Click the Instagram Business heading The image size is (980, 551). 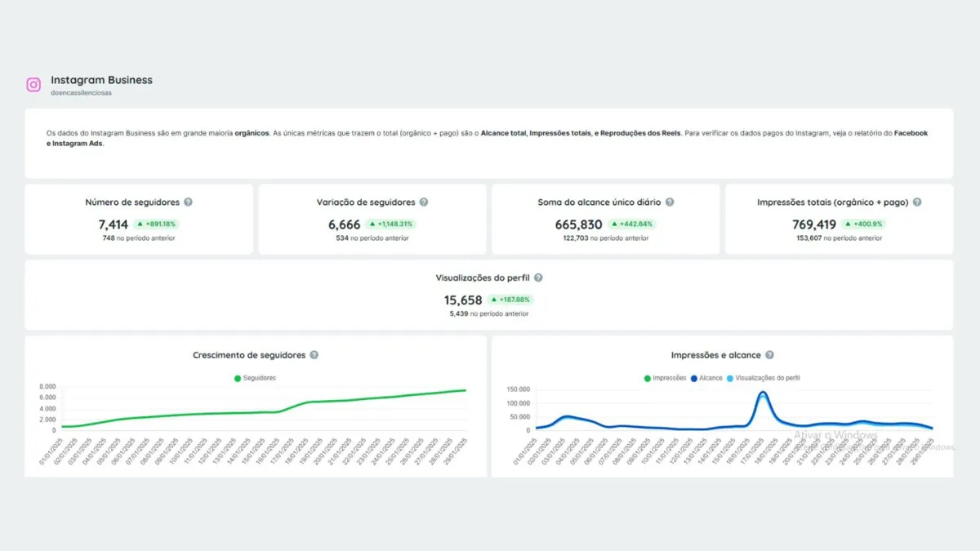click(101, 80)
